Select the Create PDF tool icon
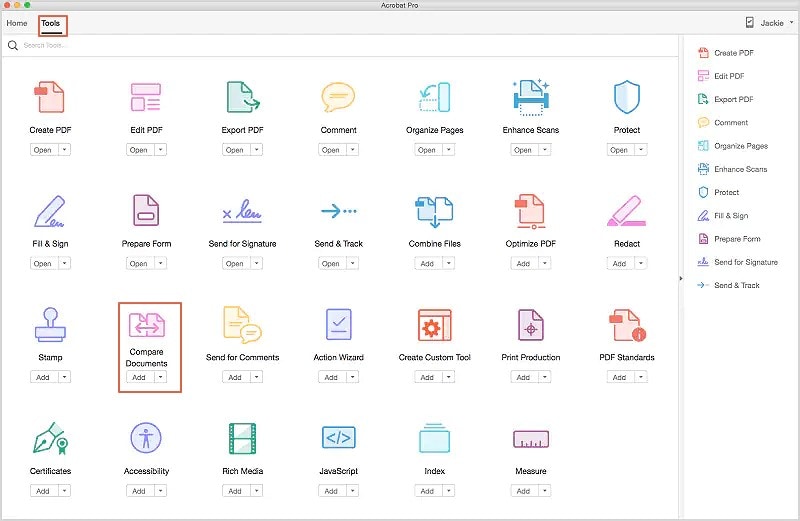The image size is (800, 521). click(x=49, y=97)
